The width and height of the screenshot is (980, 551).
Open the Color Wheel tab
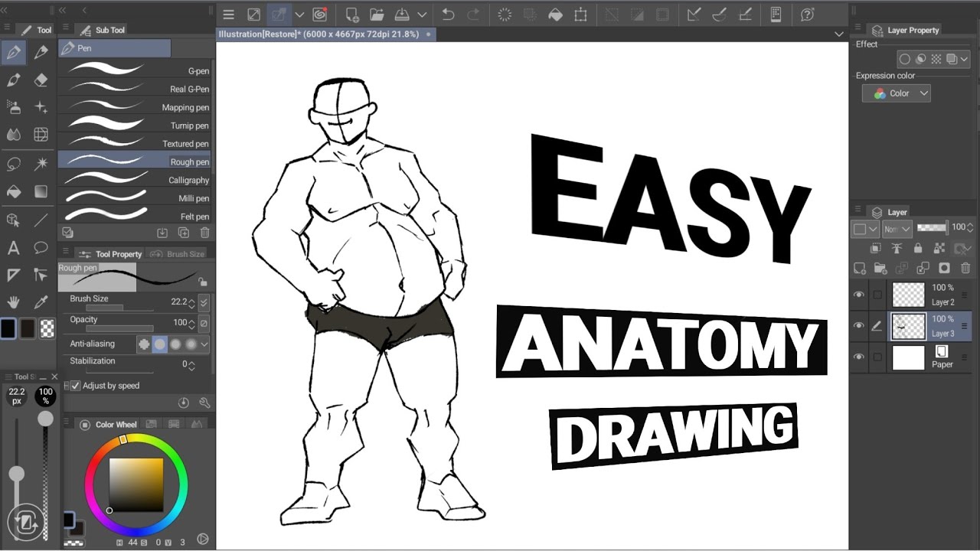click(108, 425)
